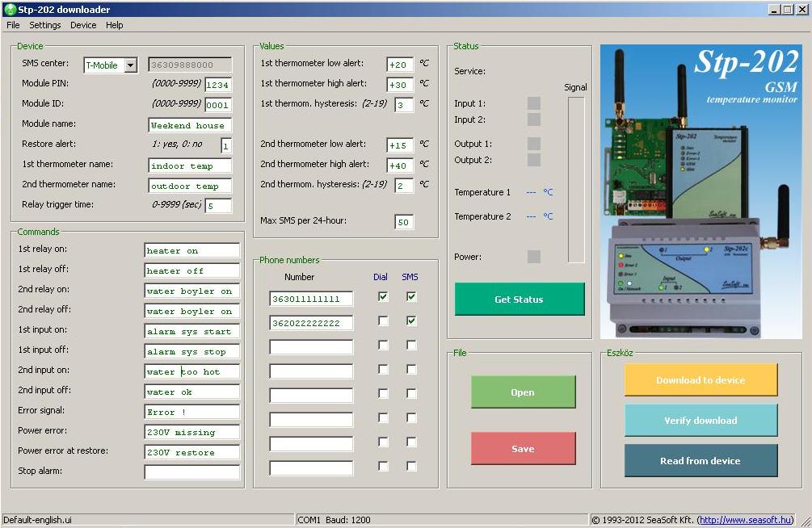Click 1st thermometer hysteresis field
812x528 pixels.
coord(404,105)
